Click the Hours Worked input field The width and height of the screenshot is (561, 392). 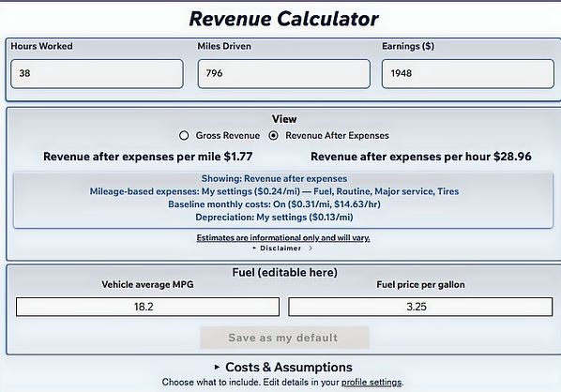[x=97, y=74]
